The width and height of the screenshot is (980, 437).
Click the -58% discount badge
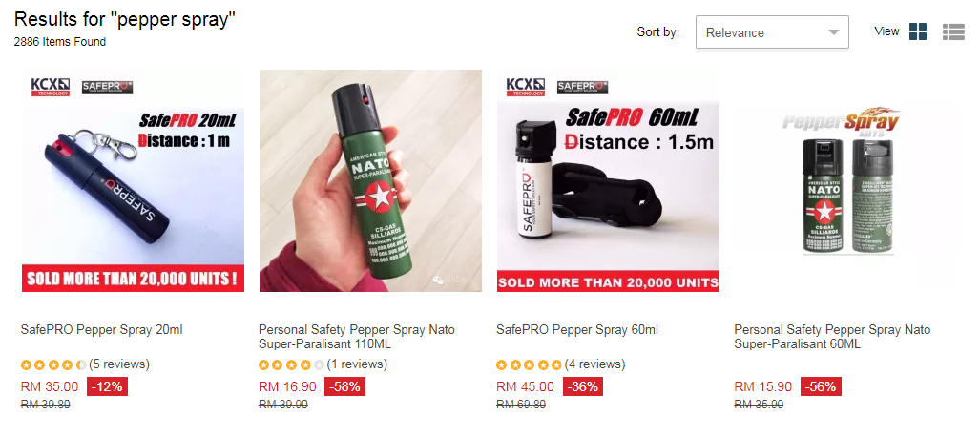point(344,386)
